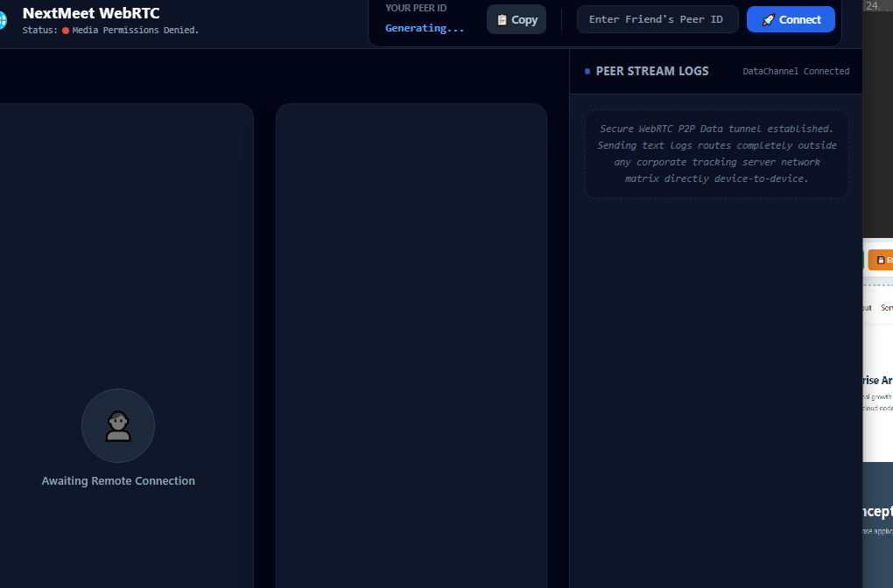Viewport: 893px width, 588px height.
Task: Focus the Enter Friend's Peer ID field
Action: coord(657,20)
